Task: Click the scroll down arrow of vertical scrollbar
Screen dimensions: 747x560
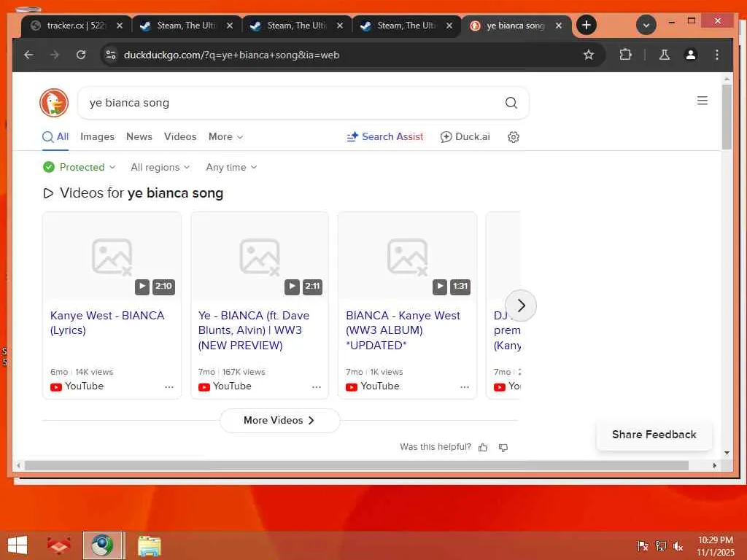Action: pos(727,453)
